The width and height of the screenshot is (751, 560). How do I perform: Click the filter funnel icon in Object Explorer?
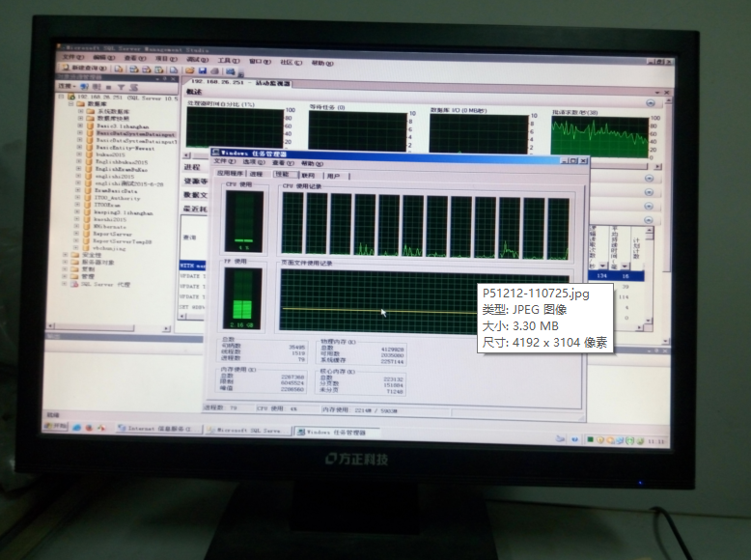(x=122, y=87)
